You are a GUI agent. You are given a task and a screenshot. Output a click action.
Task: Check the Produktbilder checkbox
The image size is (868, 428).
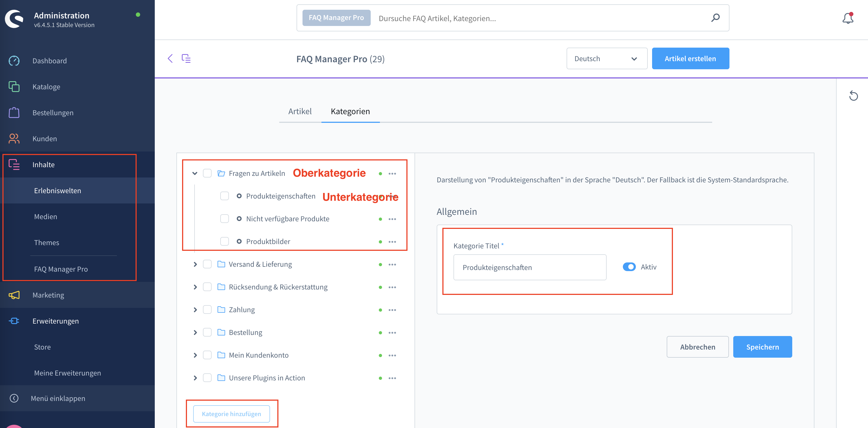pyautogui.click(x=224, y=241)
